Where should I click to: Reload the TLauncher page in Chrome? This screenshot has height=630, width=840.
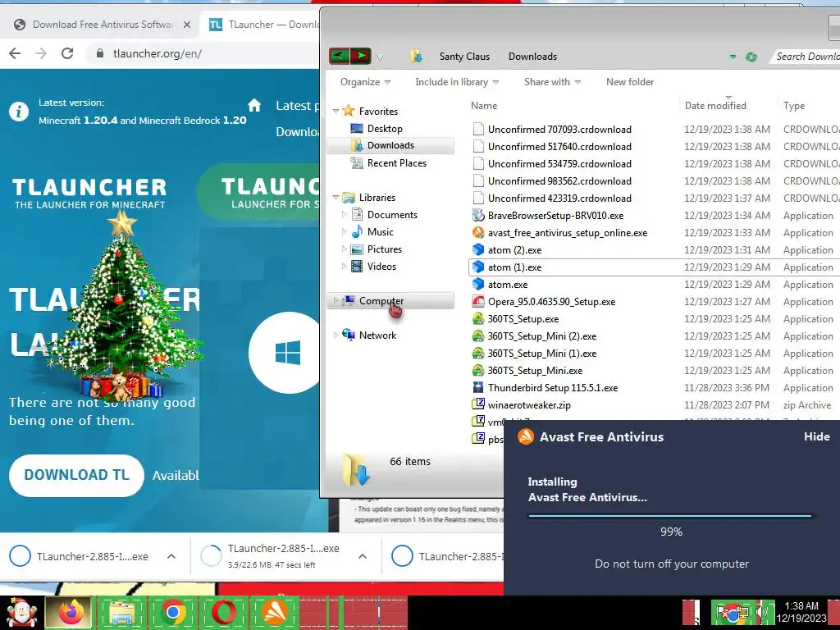point(67,53)
